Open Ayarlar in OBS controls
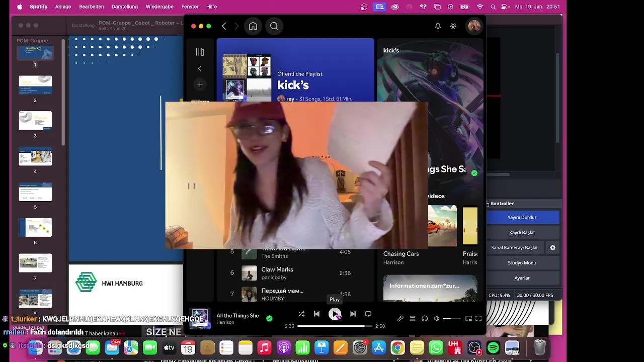Viewport: 644px width, 362px height. [x=522, y=278]
